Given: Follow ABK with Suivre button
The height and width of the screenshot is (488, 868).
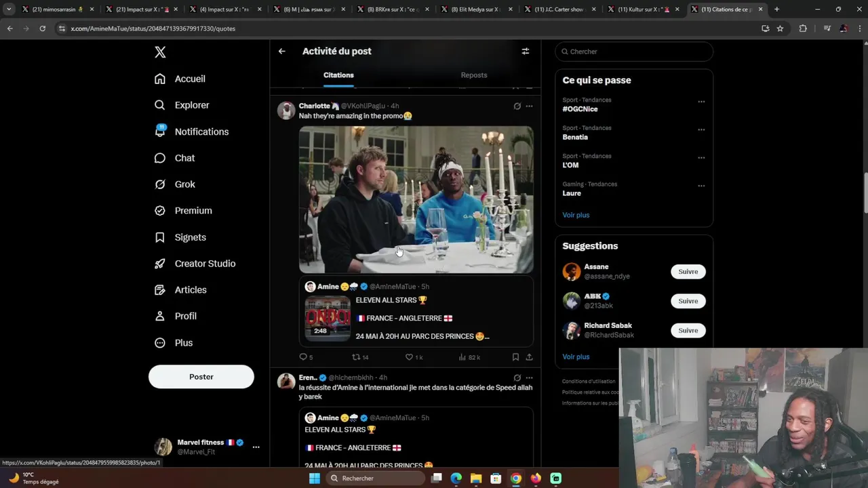Looking at the screenshot, I should pyautogui.click(x=688, y=301).
